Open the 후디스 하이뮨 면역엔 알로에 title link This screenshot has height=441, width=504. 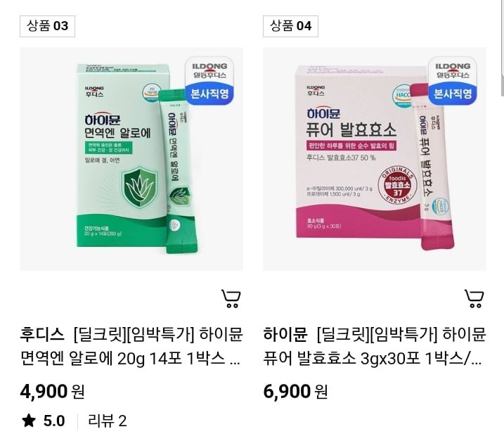[x=131, y=347]
